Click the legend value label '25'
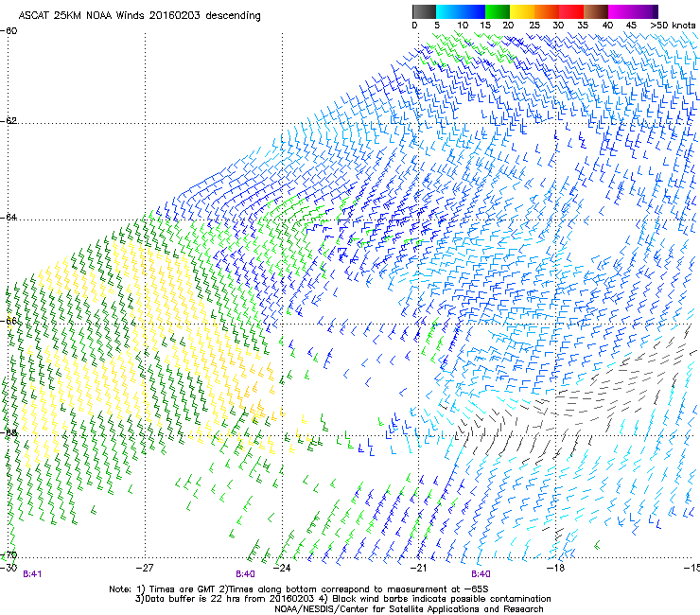The image size is (700, 615). pyautogui.click(x=534, y=26)
